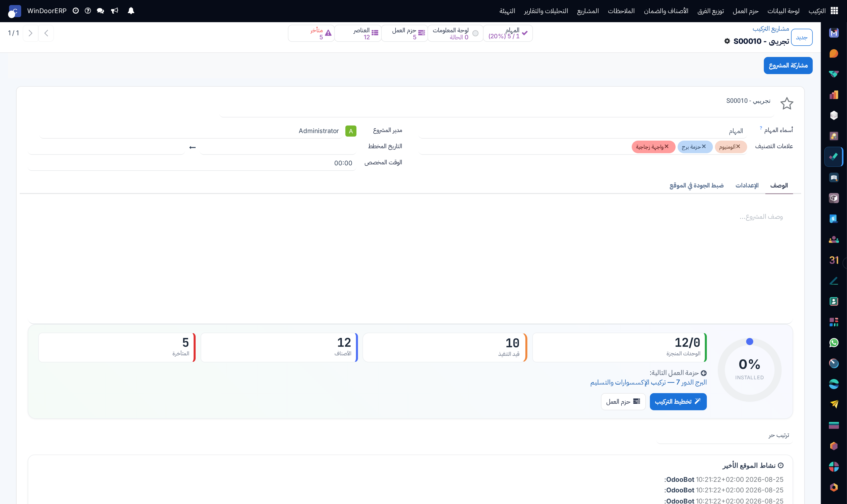
Task: Click the أسماء المهام input field
Action: coord(582,131)
